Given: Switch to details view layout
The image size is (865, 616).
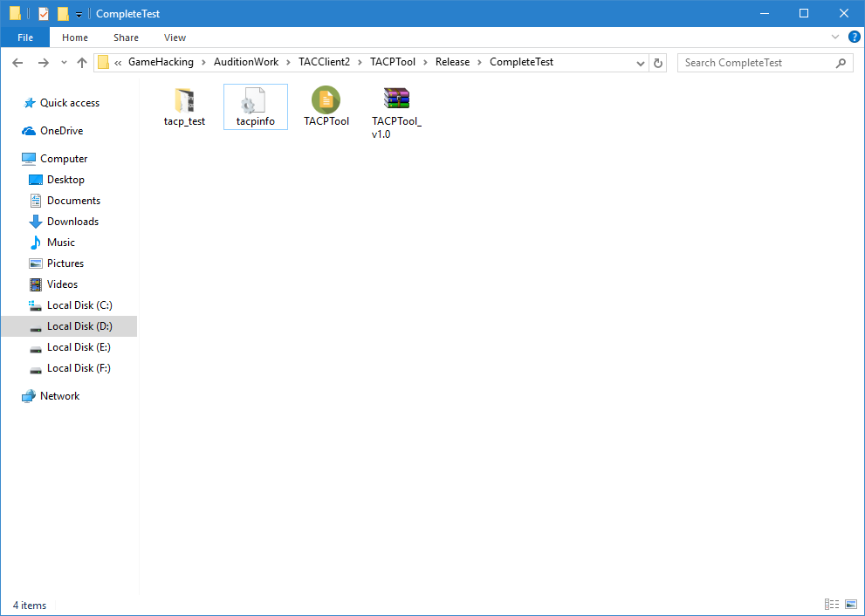Looking at the screenshot, I should click(830, 605).
